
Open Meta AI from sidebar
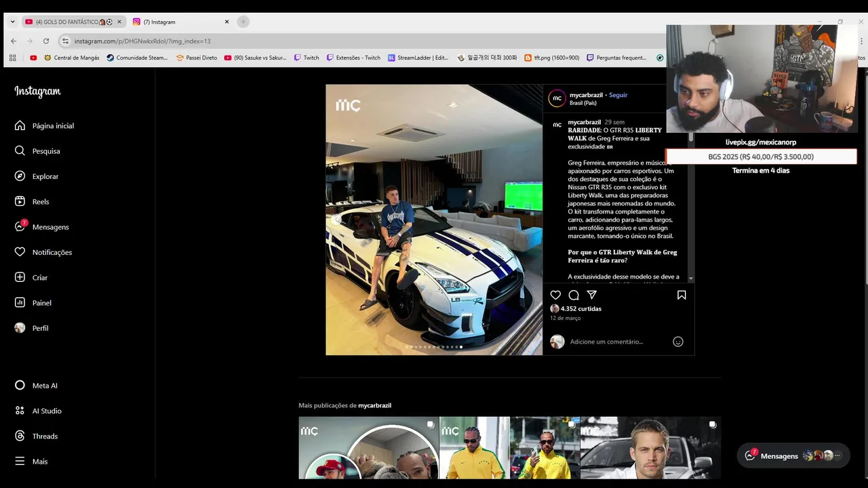[x=36, y=386]
